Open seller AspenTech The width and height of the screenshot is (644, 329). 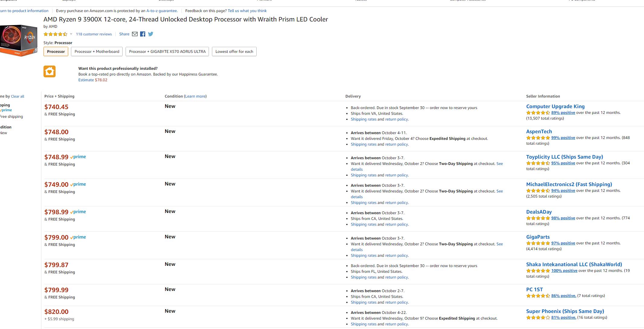[539, 131]
